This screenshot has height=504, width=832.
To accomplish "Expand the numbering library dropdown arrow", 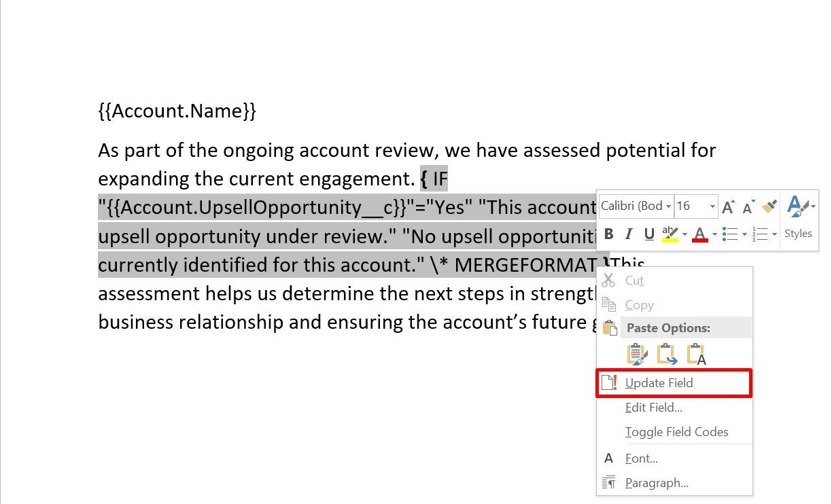I will 774,235.
